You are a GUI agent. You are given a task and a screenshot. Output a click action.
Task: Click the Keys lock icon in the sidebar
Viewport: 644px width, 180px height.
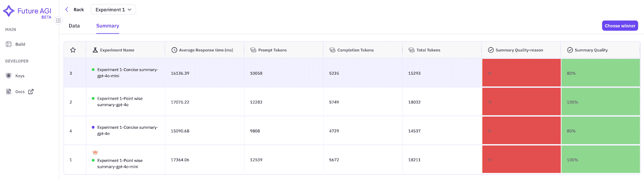[x=8, y=75]
